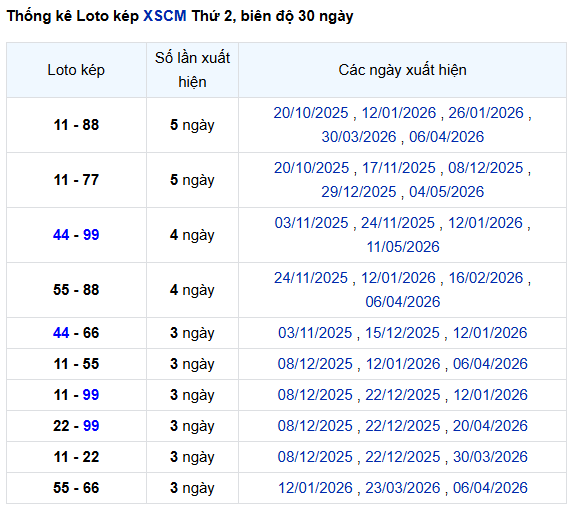572x509 pixels.
Task: Open the 15/12/2025 date link
Action: pyautogui.click(x=402, y=333)
